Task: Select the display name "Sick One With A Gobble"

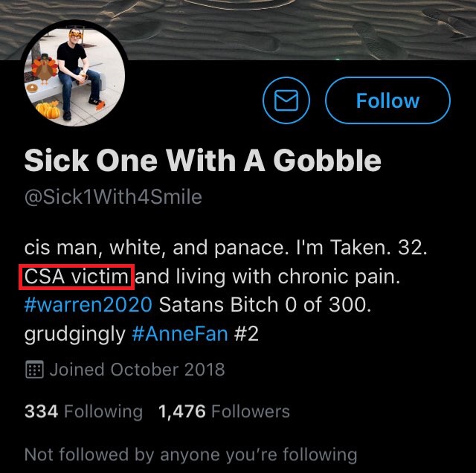Action: click(202, 161)
